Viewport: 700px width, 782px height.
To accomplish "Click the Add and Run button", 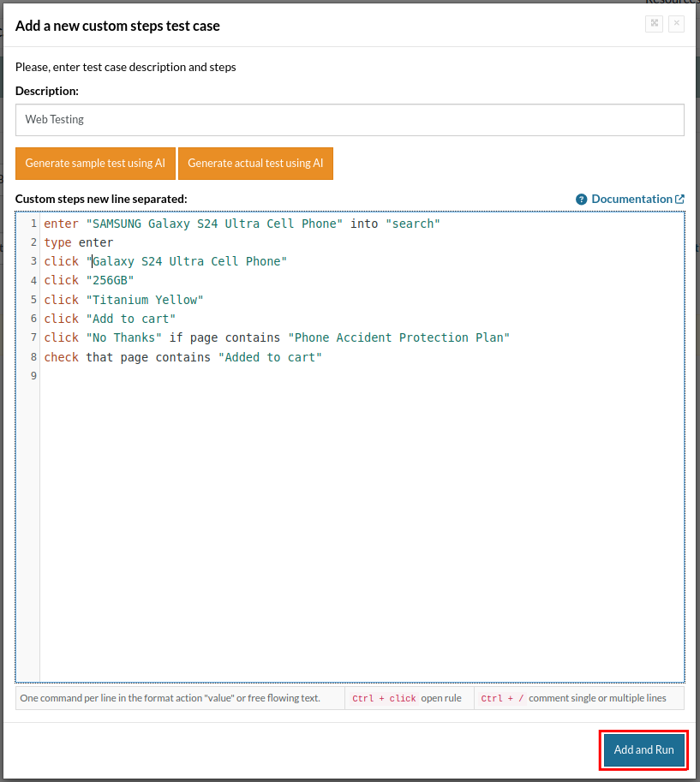I will tap(643, 750).
